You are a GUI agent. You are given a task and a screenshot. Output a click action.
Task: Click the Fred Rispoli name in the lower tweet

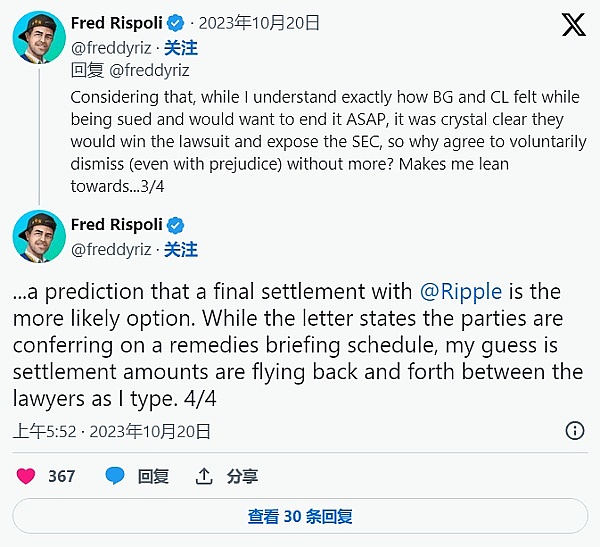[x=116, y=225]
